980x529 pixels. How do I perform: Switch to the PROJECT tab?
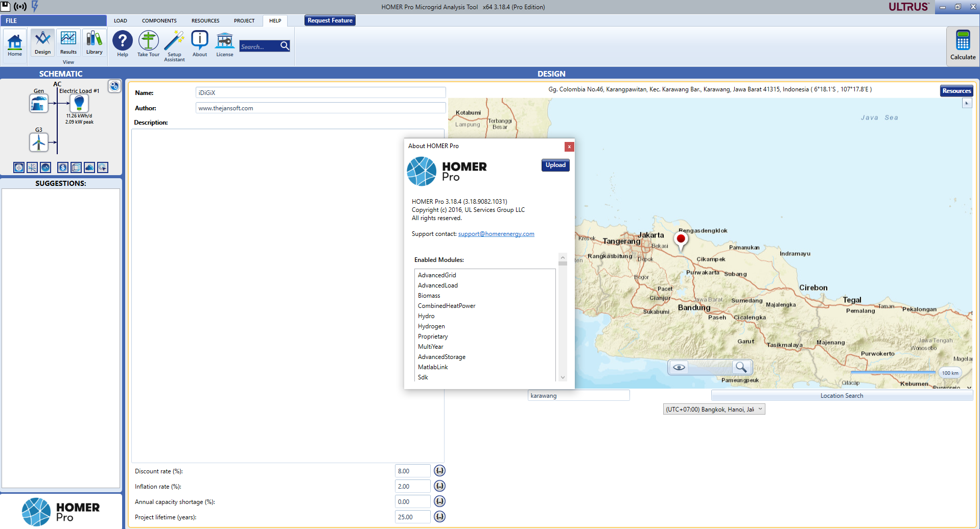click(244, 21)
